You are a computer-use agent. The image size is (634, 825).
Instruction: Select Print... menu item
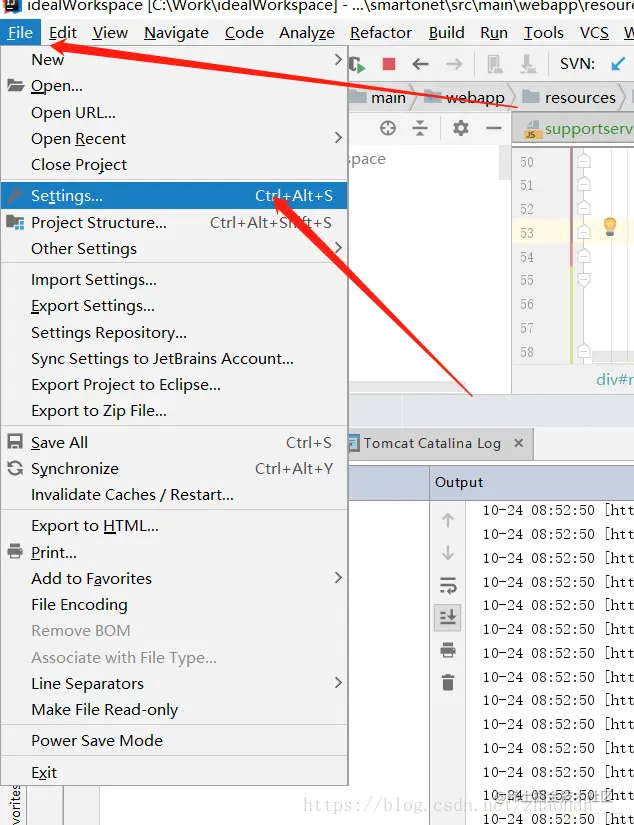[174, 552]
